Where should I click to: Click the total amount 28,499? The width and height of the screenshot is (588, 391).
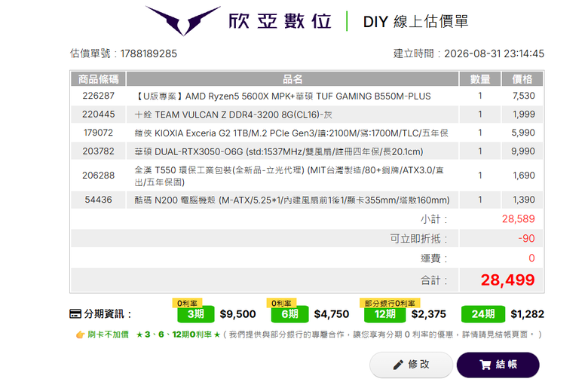(508, 280)
